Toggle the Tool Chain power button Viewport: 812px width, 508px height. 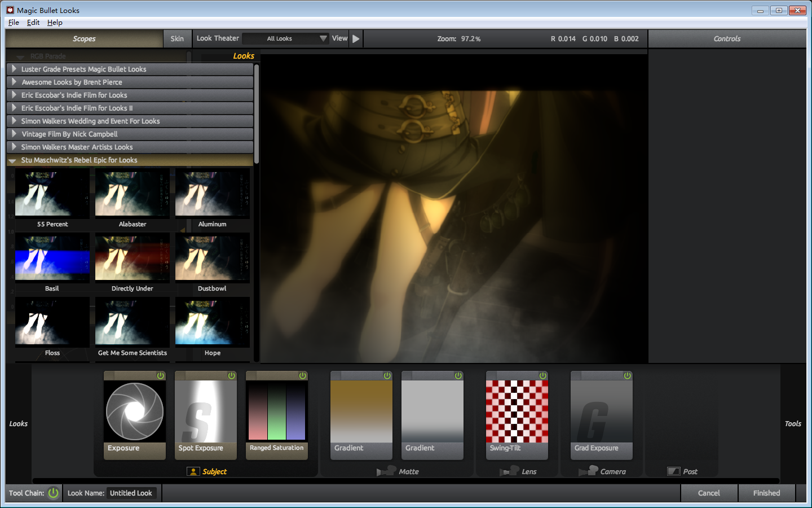click(54, 493)
